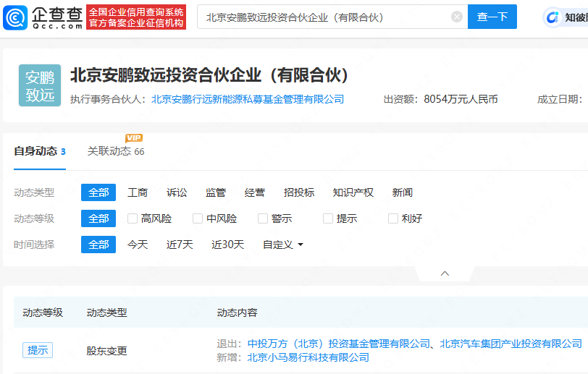Select the 近7天 time filter
Screen dimensions: 588x374
click(x=180, y=245)
